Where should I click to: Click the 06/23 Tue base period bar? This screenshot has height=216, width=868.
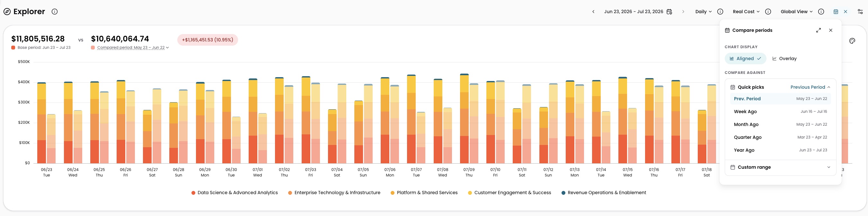coord(41,123)
